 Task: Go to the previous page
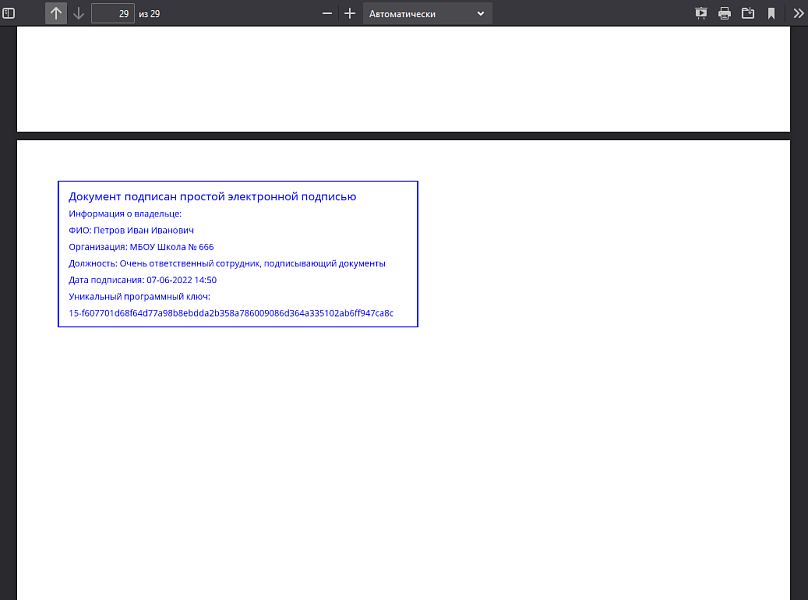tap(56, 13)
